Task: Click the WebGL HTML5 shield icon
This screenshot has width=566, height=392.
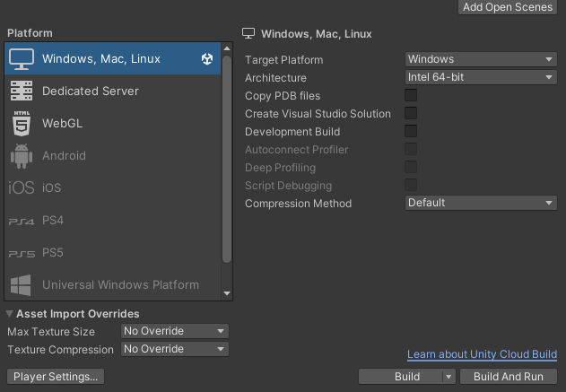Action: click(22, 123)
